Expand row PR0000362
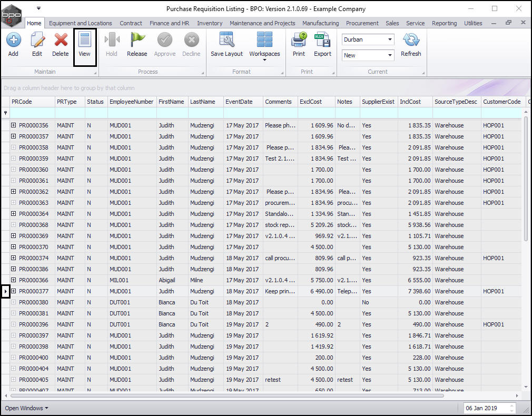Viewport: 532px width, 416px height. tap(13, 192)
